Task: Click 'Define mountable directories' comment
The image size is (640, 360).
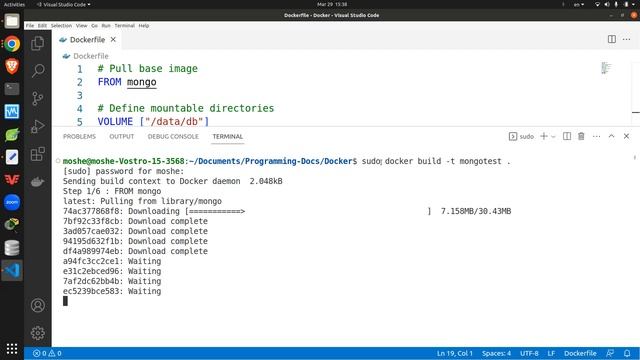Action: (x=186, y=108)
